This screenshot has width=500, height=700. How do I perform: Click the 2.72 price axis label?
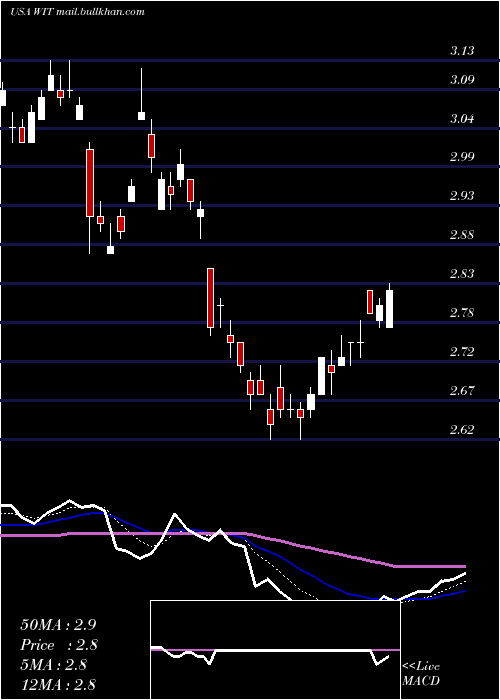pos(462,352)
